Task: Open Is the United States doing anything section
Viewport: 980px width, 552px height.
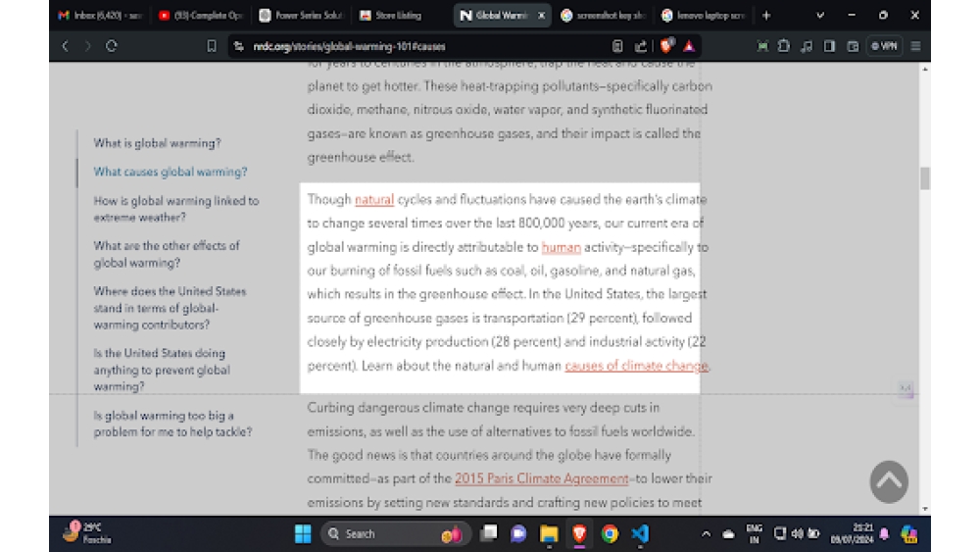Action: point(162,370)
